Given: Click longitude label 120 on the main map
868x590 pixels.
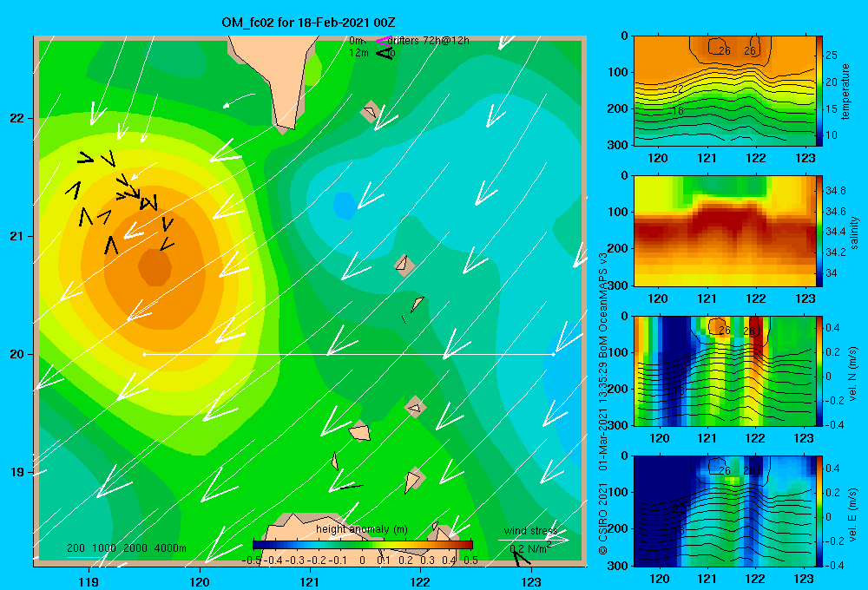Looking at the screenshot, I should [x=200, y=582].
